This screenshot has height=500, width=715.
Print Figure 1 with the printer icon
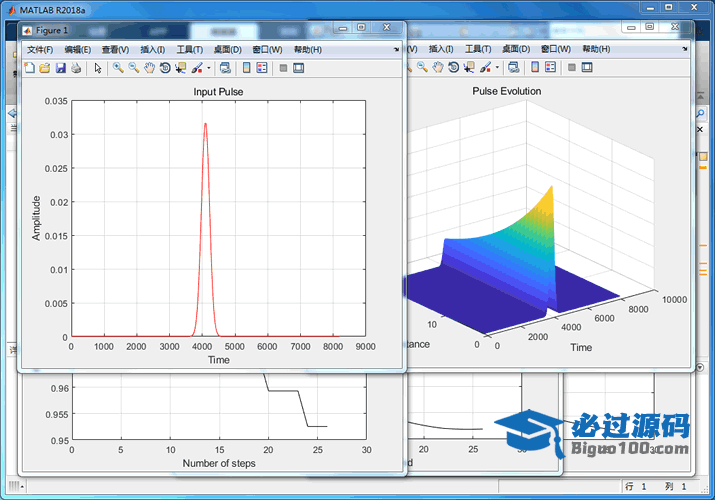[x=76, y=68]
